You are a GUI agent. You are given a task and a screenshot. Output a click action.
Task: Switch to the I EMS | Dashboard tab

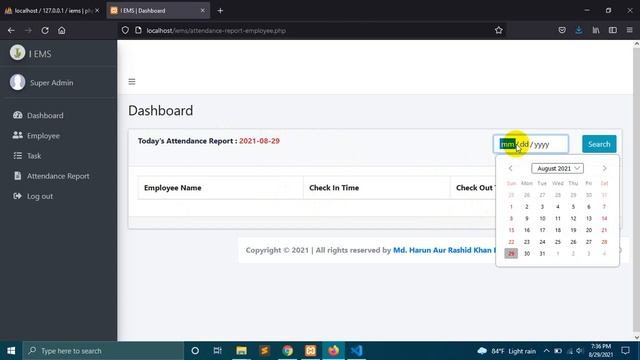tap(158, 11)
